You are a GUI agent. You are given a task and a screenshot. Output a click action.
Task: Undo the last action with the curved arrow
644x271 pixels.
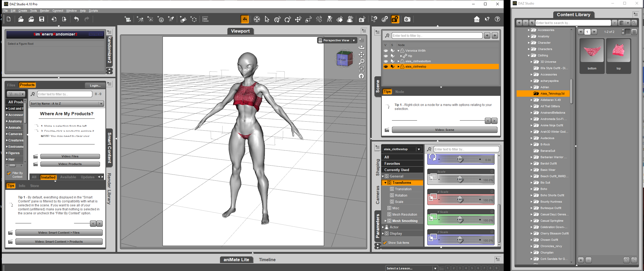pyautogui.click(x=76, y=19)
